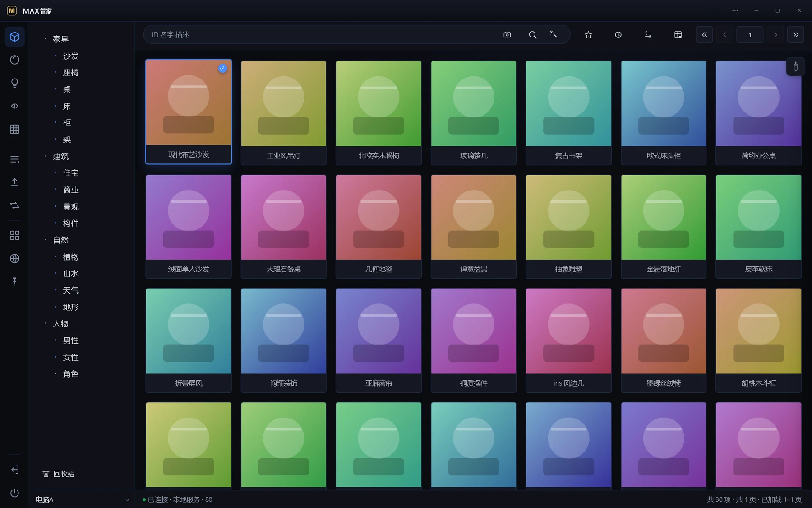
Task: Open the code script sidebar icon
Action: (14, 106)
